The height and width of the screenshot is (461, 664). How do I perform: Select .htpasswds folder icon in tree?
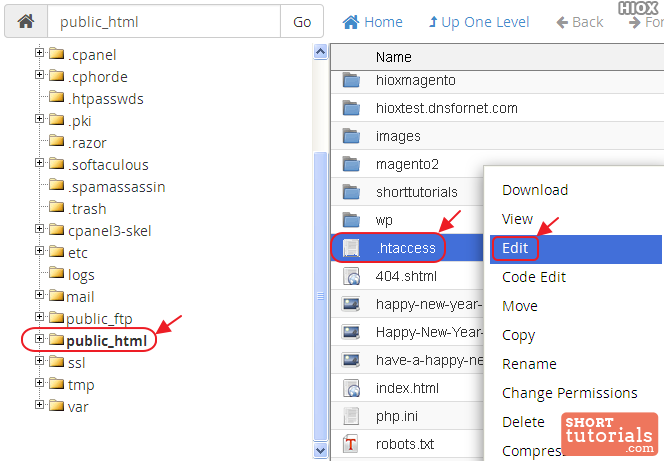pos(56,97)
